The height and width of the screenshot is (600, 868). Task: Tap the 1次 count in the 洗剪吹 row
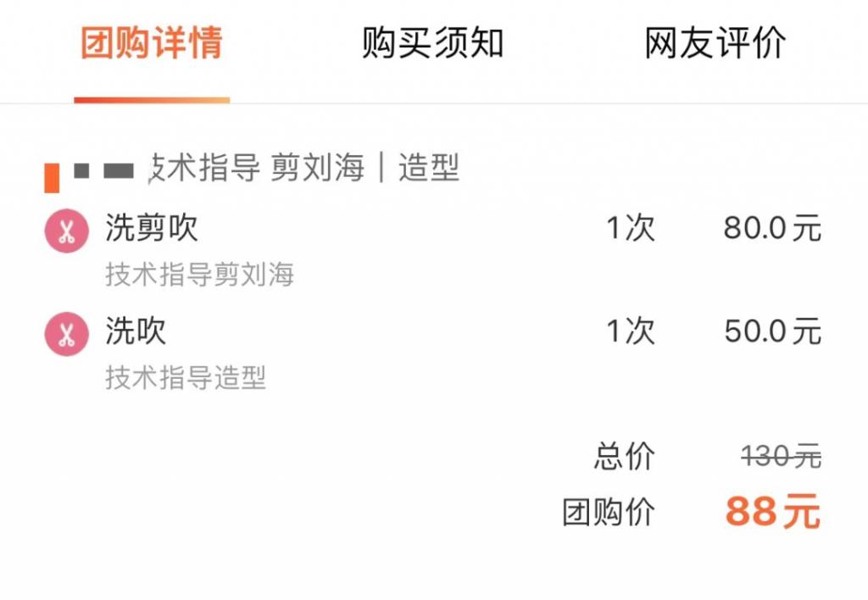(630, 229)
